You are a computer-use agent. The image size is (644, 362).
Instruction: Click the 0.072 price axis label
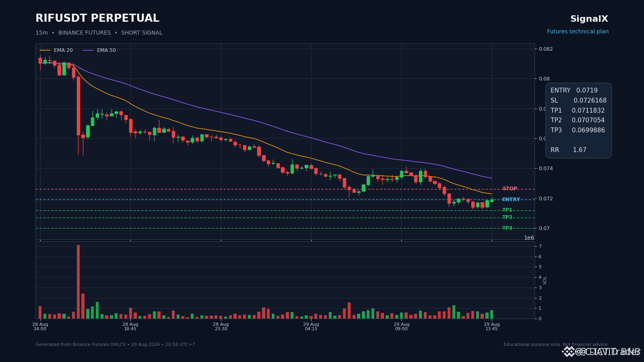(546, 199)
